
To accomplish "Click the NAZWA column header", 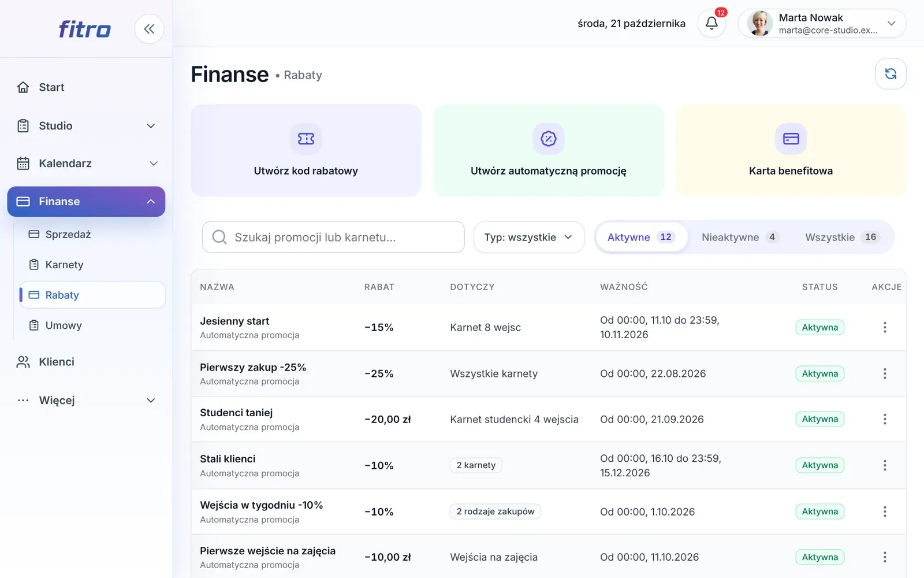I will 217,287.
